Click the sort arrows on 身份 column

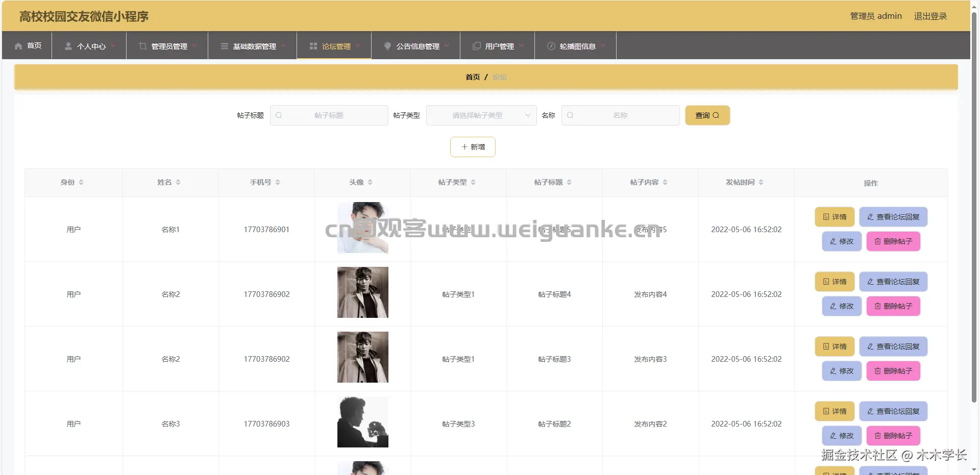click(x=81, y=182)
